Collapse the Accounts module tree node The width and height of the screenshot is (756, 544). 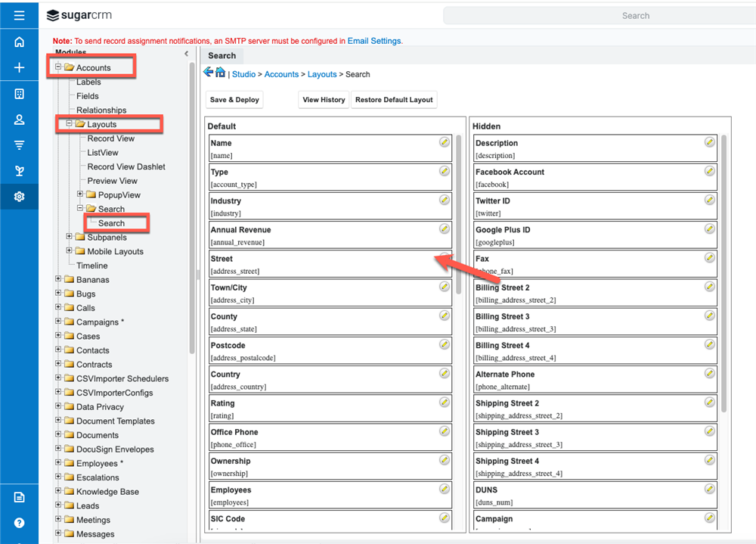58,67
